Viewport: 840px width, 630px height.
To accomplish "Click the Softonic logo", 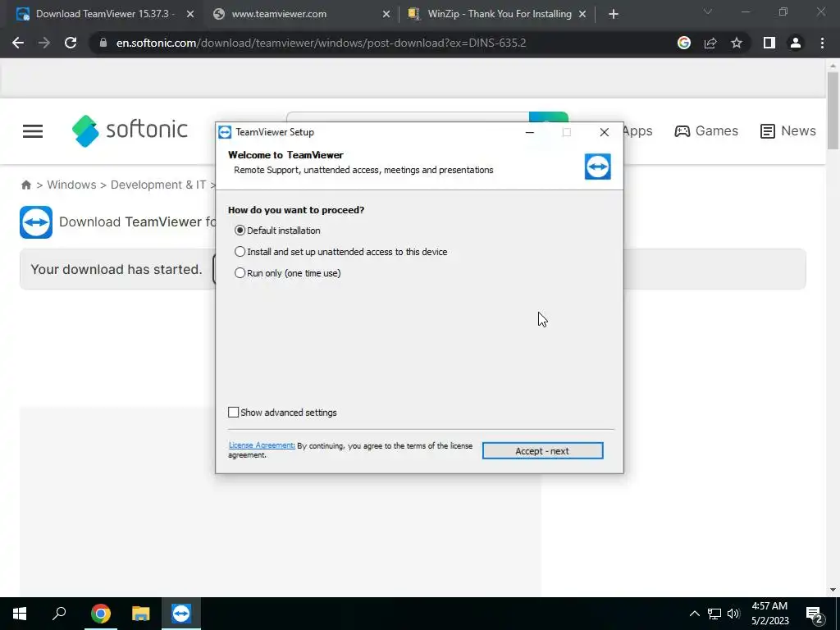I will coord(130,130).
